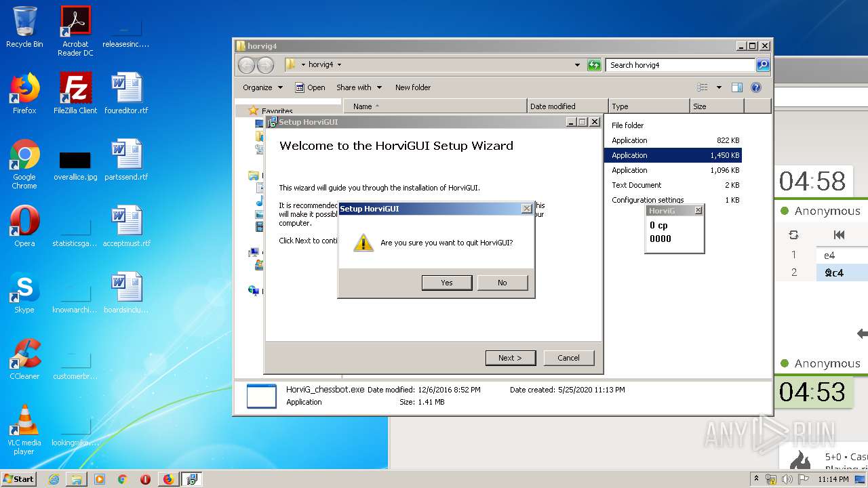The image size is (868, 488).
Task: Open VLC media player desktop shortcut
Action: [x=24, y=430]
